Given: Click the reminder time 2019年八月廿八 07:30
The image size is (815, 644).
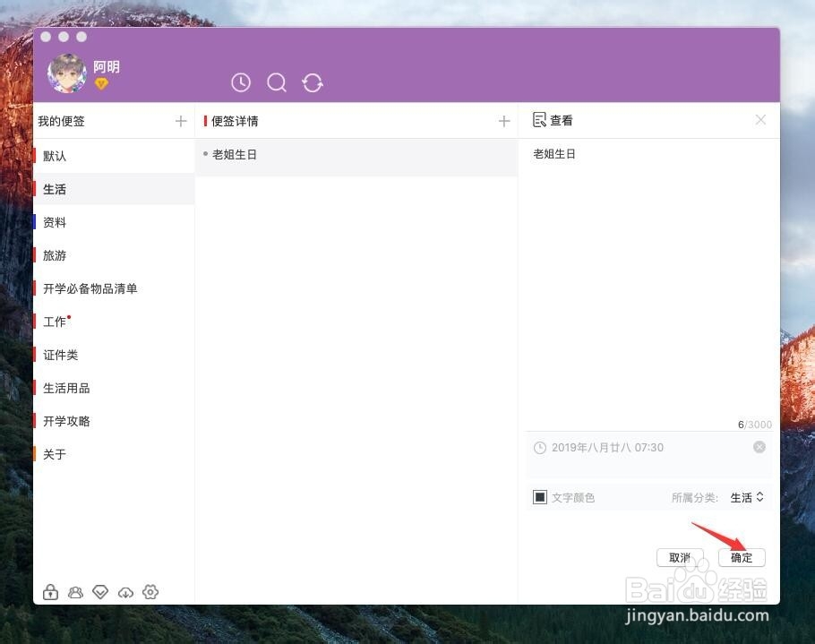Looking at the screenshot, I should pyautogui.click(x=607, y=448).
